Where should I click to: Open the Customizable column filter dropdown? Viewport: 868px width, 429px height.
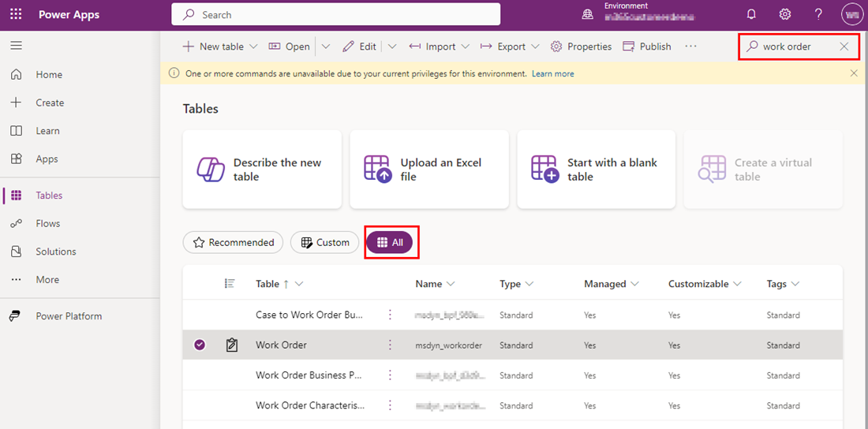[x=737, y=284]
